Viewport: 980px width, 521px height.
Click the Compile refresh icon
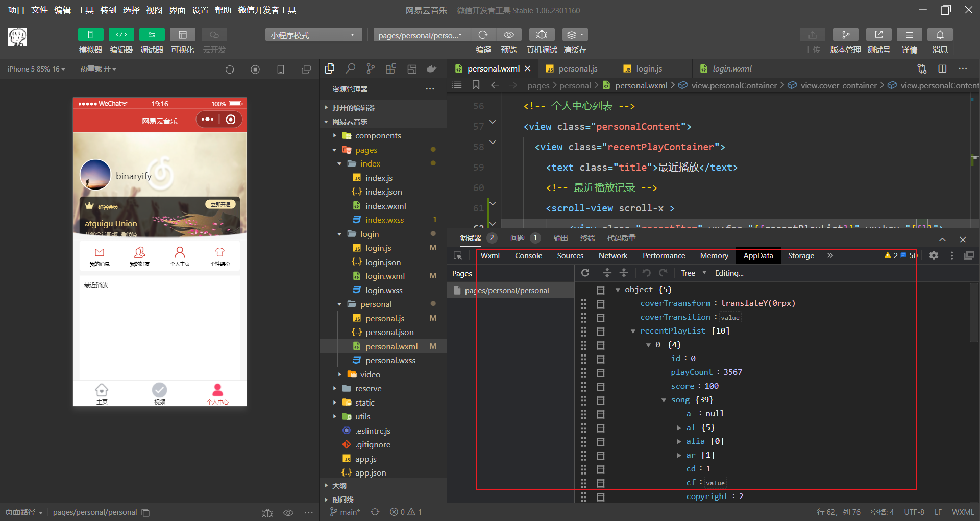click(x=483, y=35)
